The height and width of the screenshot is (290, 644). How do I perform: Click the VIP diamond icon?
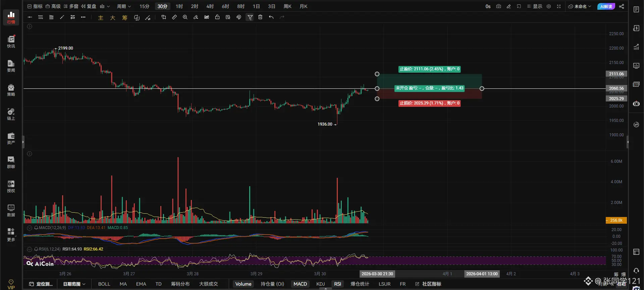tap(11, 284)
